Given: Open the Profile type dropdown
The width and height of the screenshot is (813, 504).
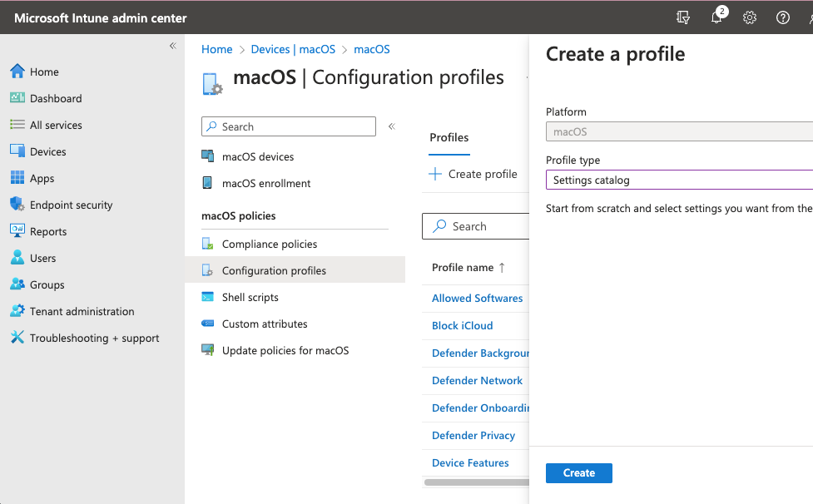Looking at the screenshot, I should point(679,180).
